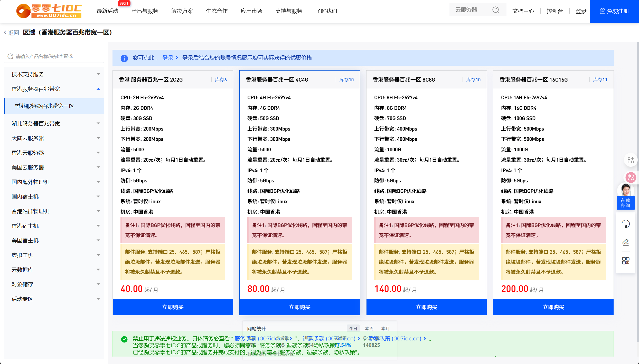Buy the 2C2G plan (立即购买)
The height and width of the screenshot is (364, 639).
click(173, 307)
